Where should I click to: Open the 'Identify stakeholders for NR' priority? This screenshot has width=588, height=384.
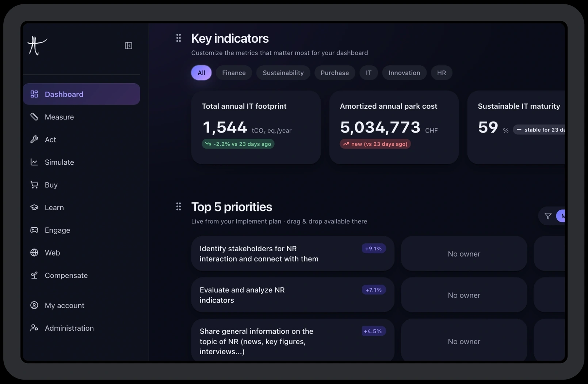(x=293, y=253)
